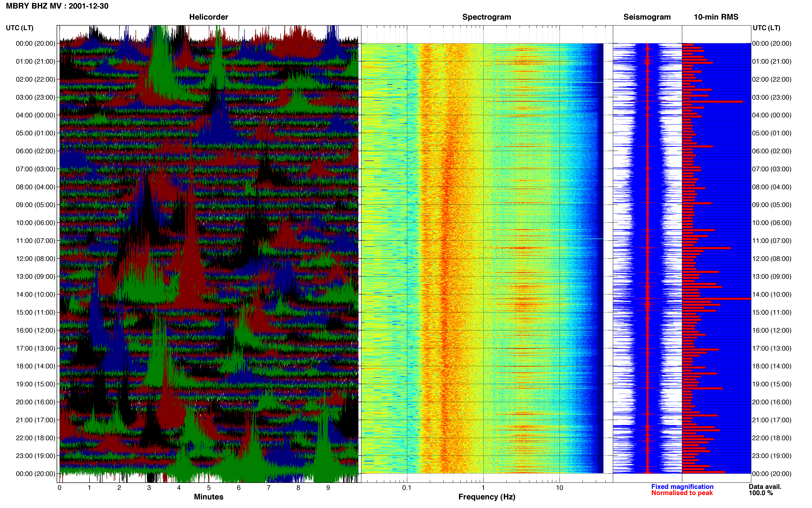Click the left 'UTC (LT)' axis label
This screenshot has height=508, width=812.
(x=20, y=28)
